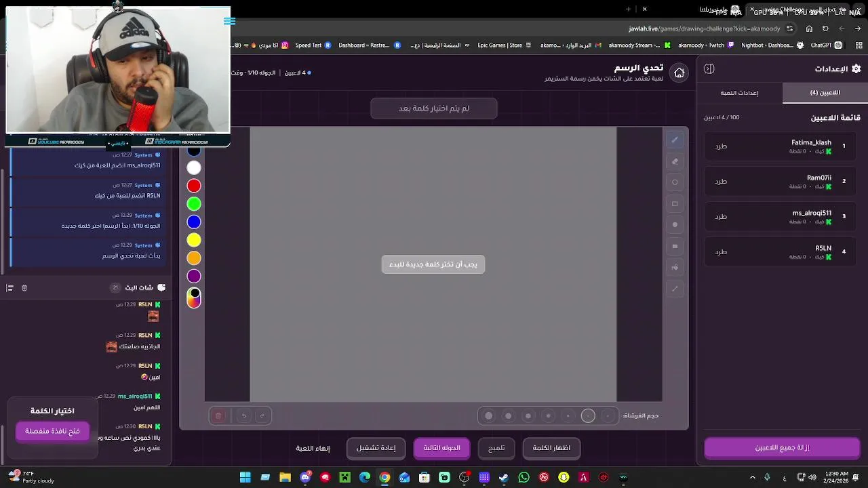
Task: Open Steam from the taskbar
Action: [504, 477]
